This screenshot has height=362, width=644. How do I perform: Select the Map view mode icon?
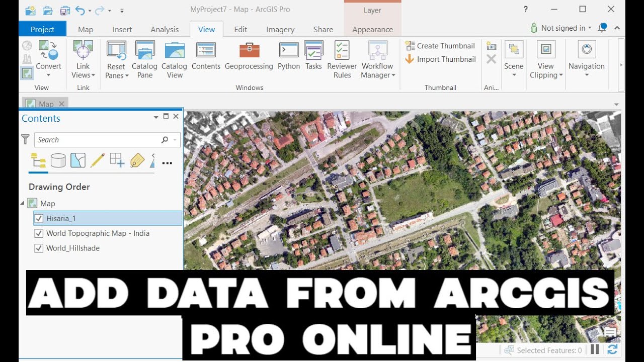point(27,73)
